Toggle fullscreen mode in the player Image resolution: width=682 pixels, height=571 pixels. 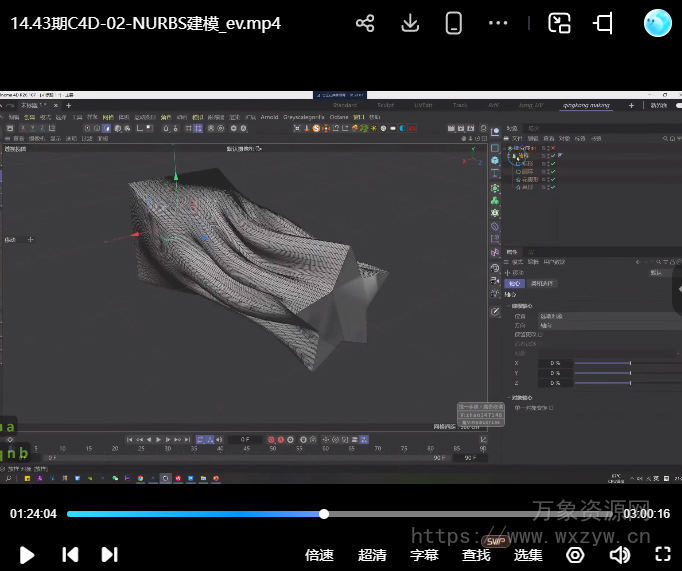pos(662,554)
